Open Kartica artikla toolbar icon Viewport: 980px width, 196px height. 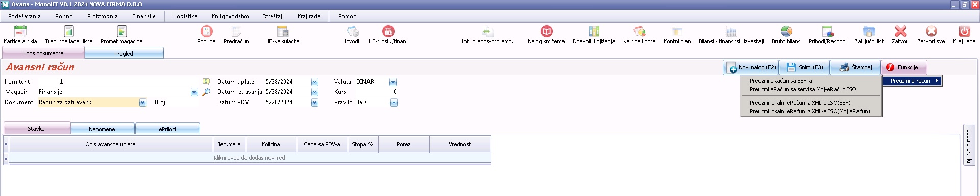20,32
